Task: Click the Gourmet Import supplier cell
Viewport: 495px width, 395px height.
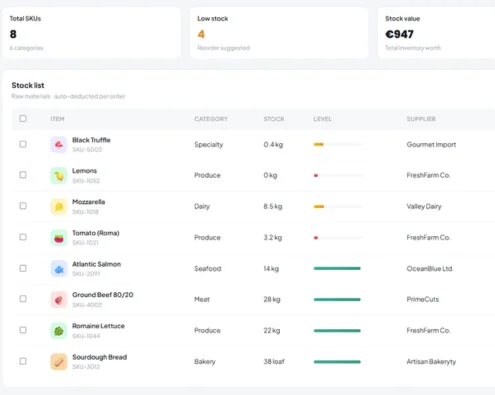Action: pos(431,144)
